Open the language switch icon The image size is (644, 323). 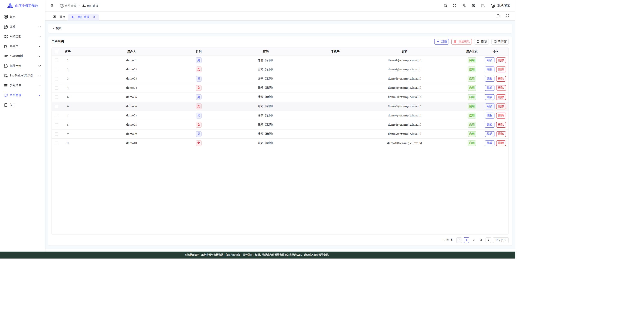pos(464,6)
